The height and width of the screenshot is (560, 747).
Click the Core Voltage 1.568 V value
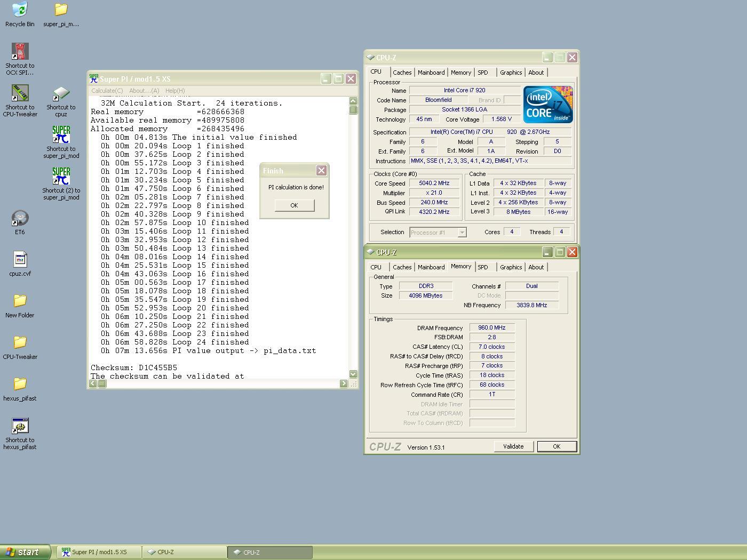(x=501, y=119)
